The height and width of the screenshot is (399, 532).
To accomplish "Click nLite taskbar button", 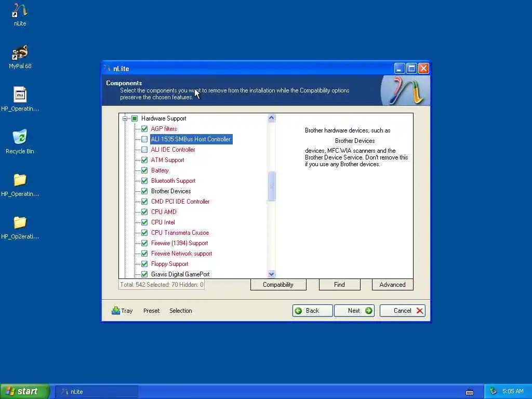I will pyautogui.click(x=97, y=392).
